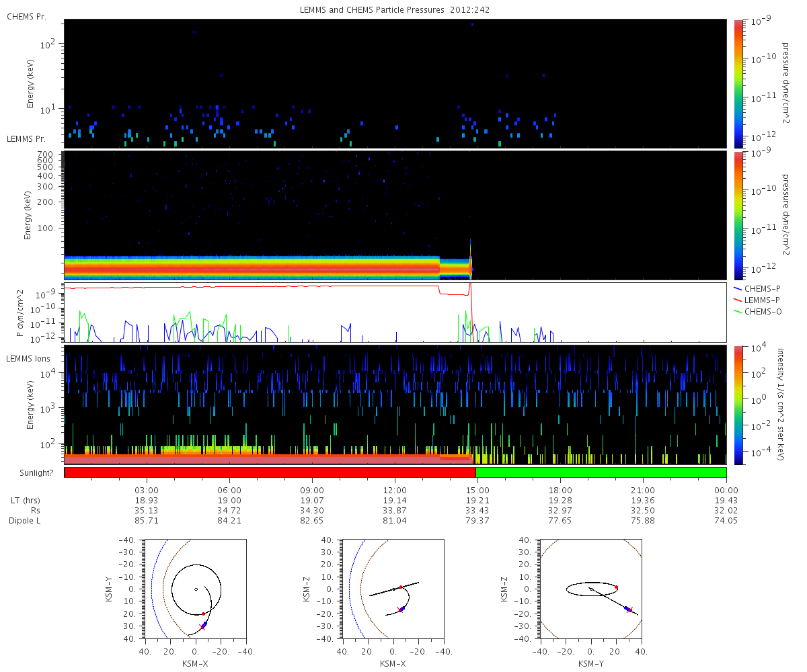
Task: Select the 18:00 tick label on time axis
Action: point(560,490)
